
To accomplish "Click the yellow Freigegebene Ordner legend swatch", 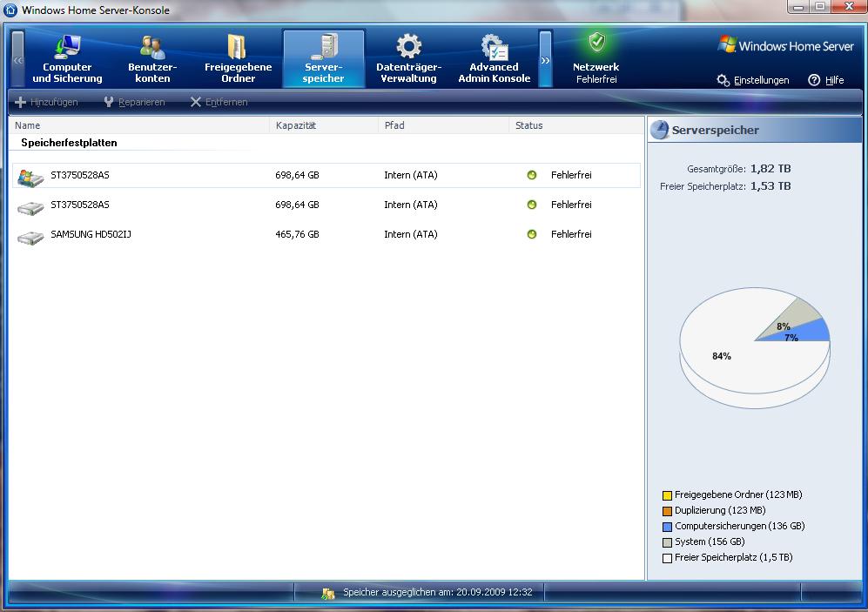I will (668, 495).
